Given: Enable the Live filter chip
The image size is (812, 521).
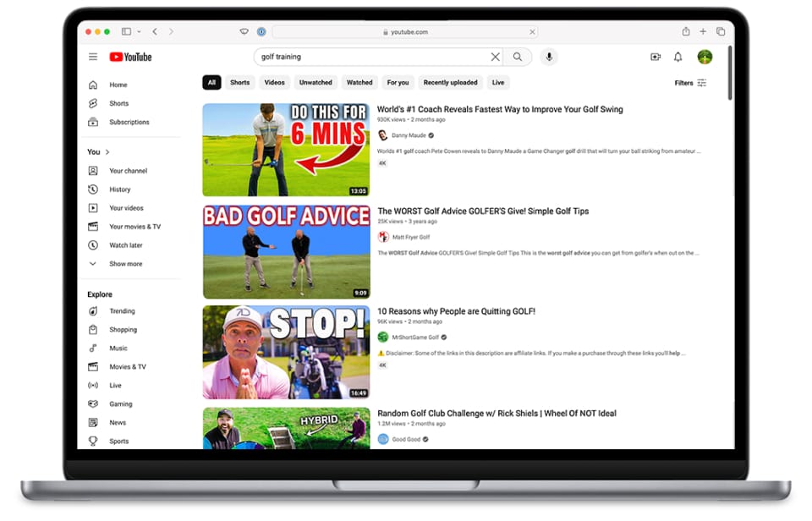Looking at the screenshot, I should [498, 83].
